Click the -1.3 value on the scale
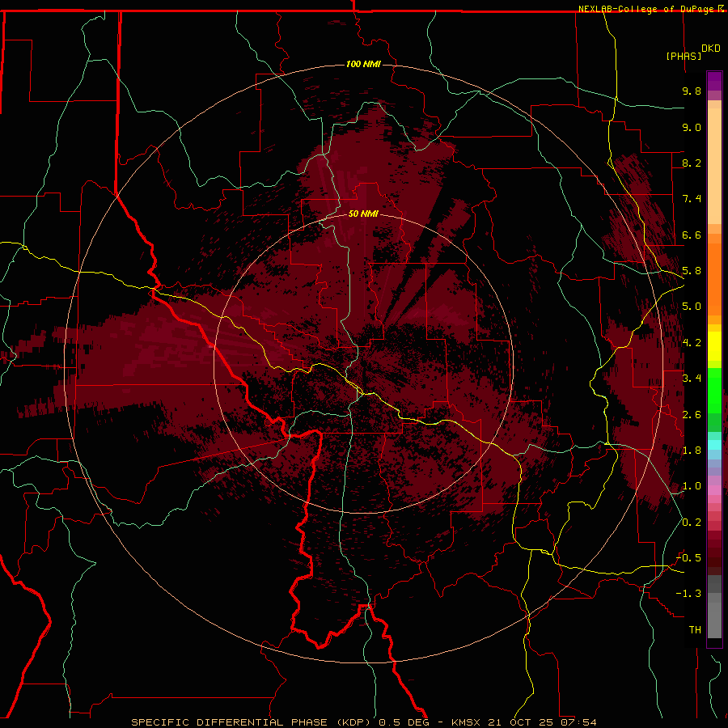 pyautogui.click(x=688, y=594)
